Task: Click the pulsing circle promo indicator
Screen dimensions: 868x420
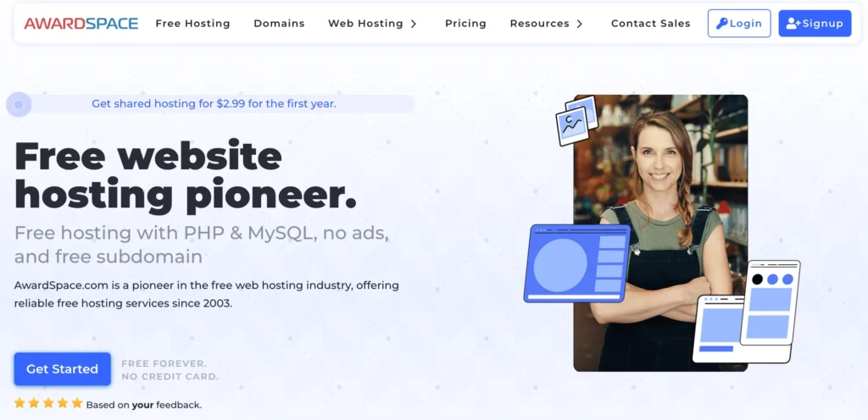Action: (19, 104)
